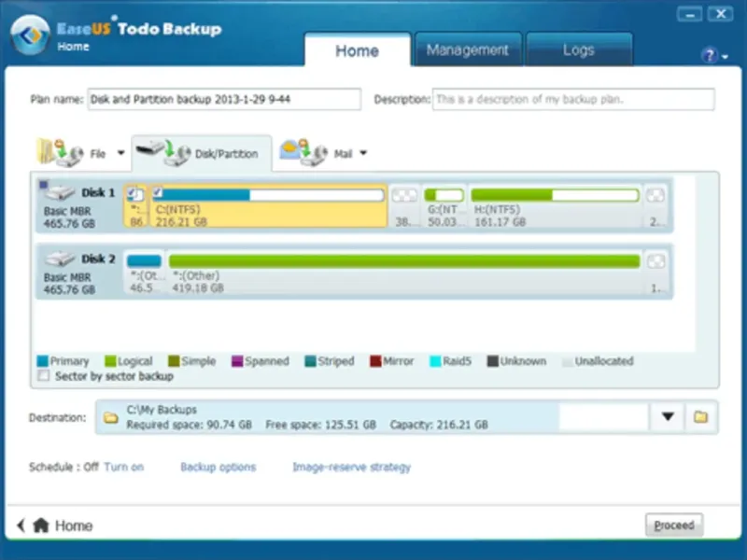Toggle the Disk 1 whole-disk checkbox
This screenshot has width=747, height=560.
tap(43, 184)
